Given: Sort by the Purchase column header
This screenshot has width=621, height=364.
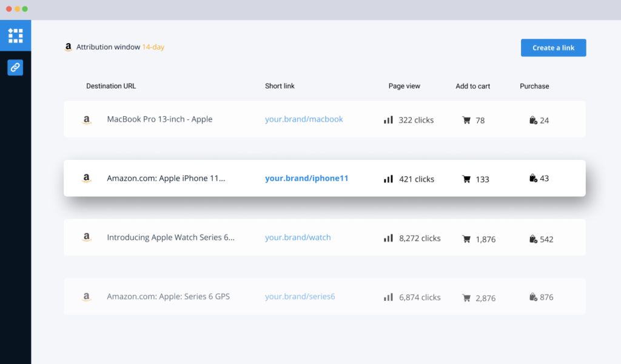Looking at the screenshot, I should 534,86.
